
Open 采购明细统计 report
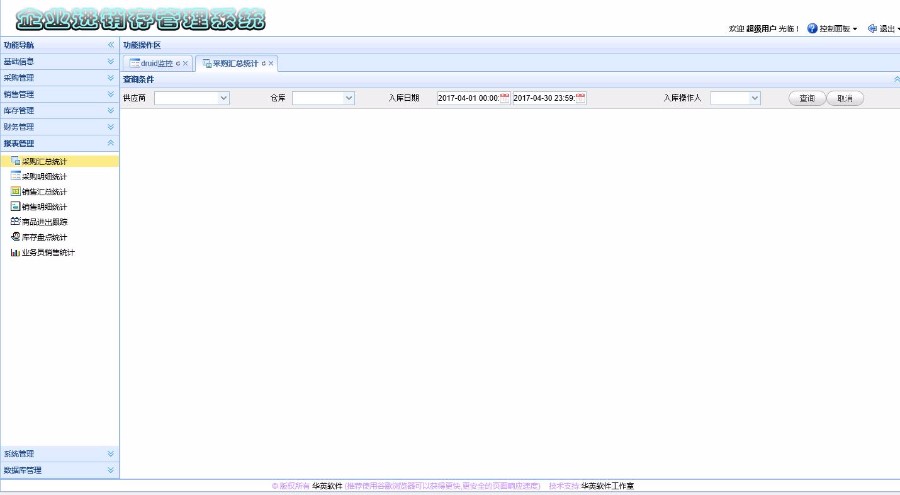[44, 176]
